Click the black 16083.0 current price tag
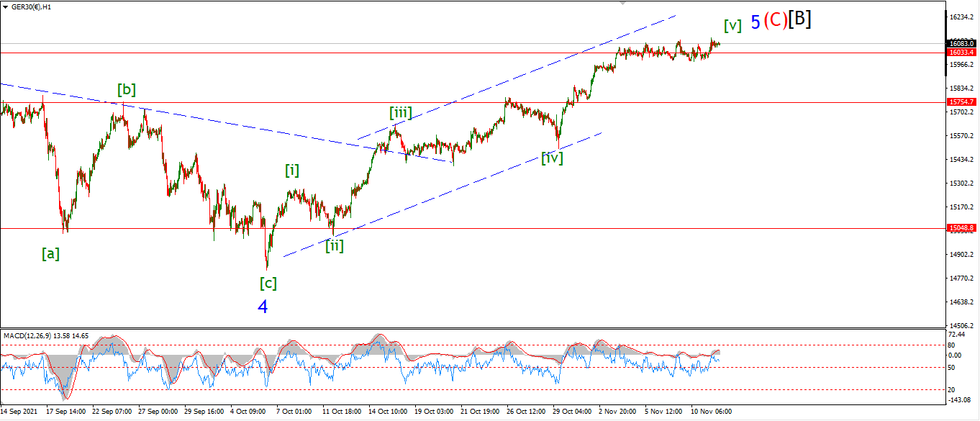This screenshot has height=421, width=980. pos(961,43)
